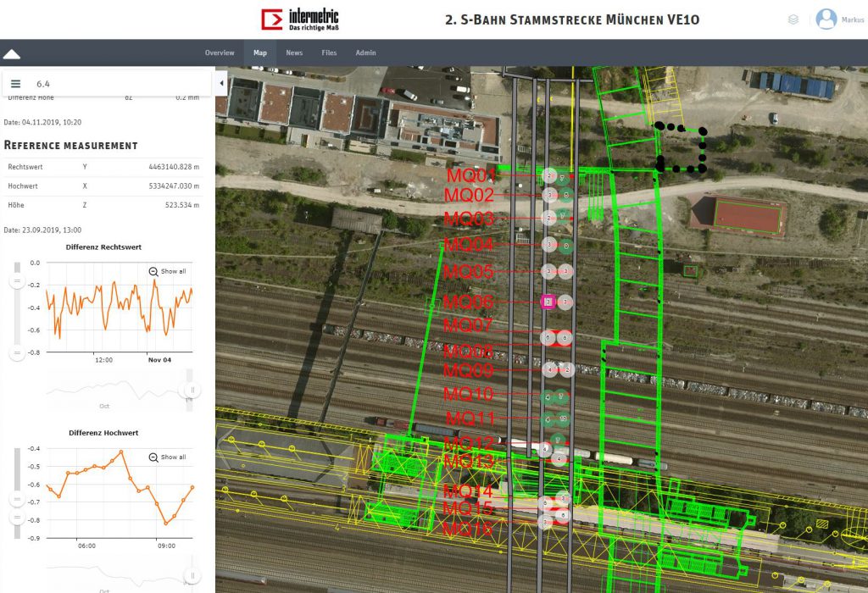Grab upper handle of Hochwert vertical range slider
The height and width of the screenshot is (593, 868).
pyautogui.click(x=17, y=500)
